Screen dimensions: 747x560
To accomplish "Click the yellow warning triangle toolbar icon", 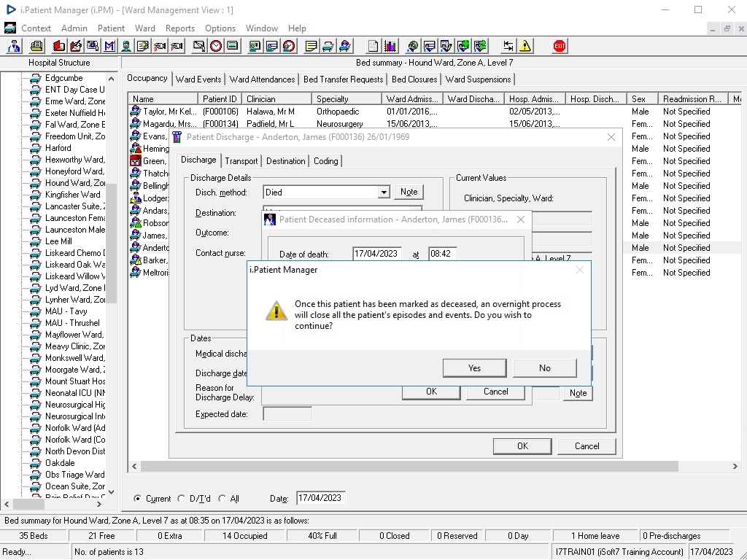I will coord(525,46).
